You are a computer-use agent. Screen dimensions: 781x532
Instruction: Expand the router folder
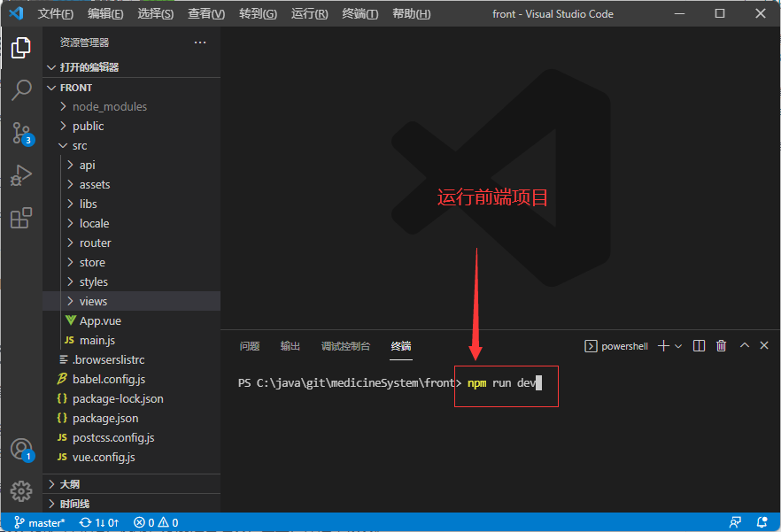tap(131, 243)
